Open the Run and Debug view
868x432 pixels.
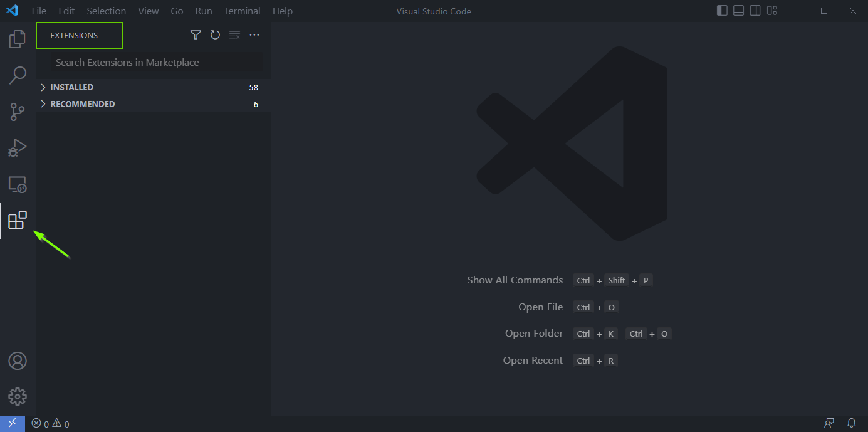pyautogui.click(x=18, y=148)
